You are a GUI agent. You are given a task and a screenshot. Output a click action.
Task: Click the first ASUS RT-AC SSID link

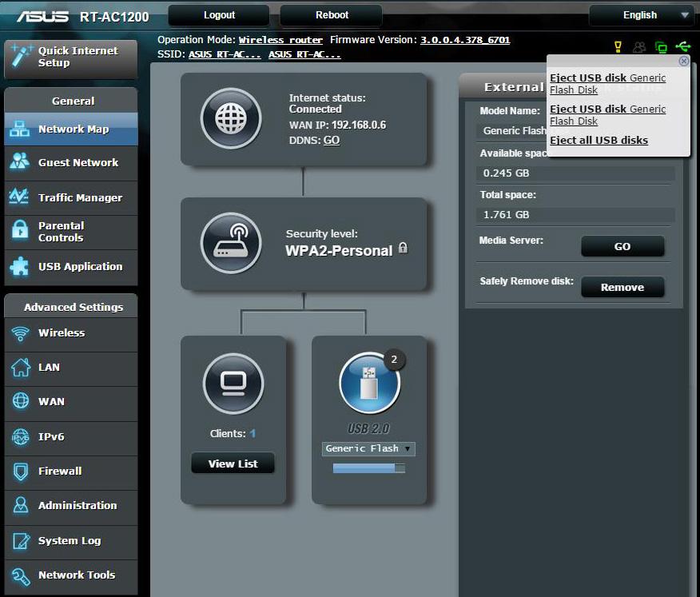[x=225, y=54]
